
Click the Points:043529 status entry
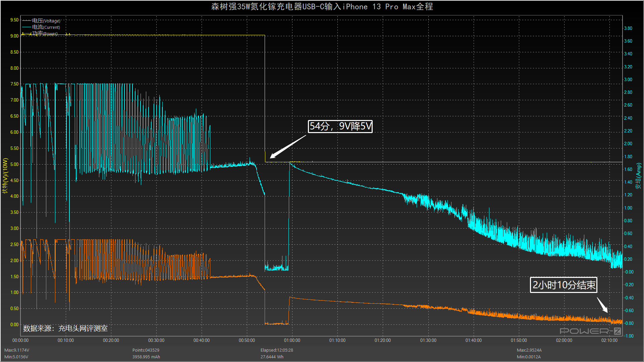click(x=146, y=350)
